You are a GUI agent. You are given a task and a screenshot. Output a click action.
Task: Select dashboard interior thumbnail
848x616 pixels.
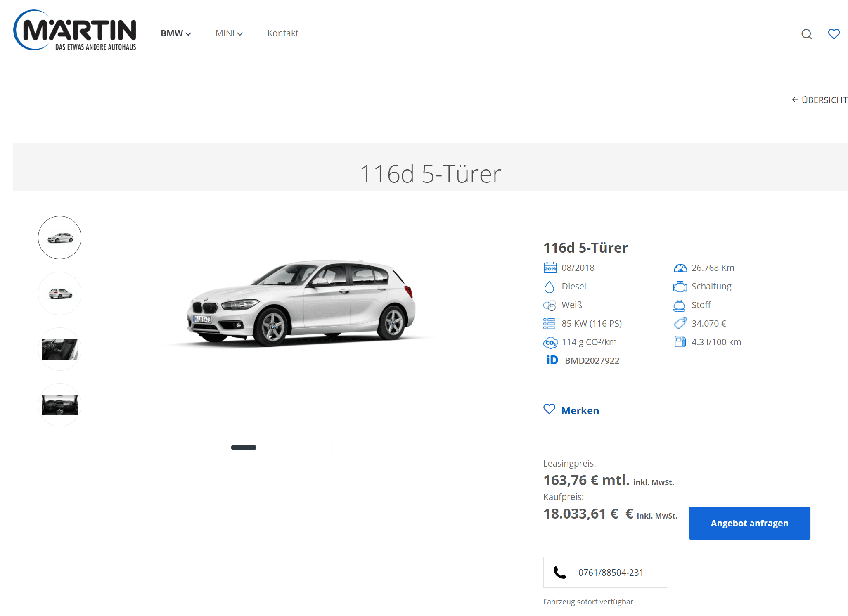click(60, 405)
